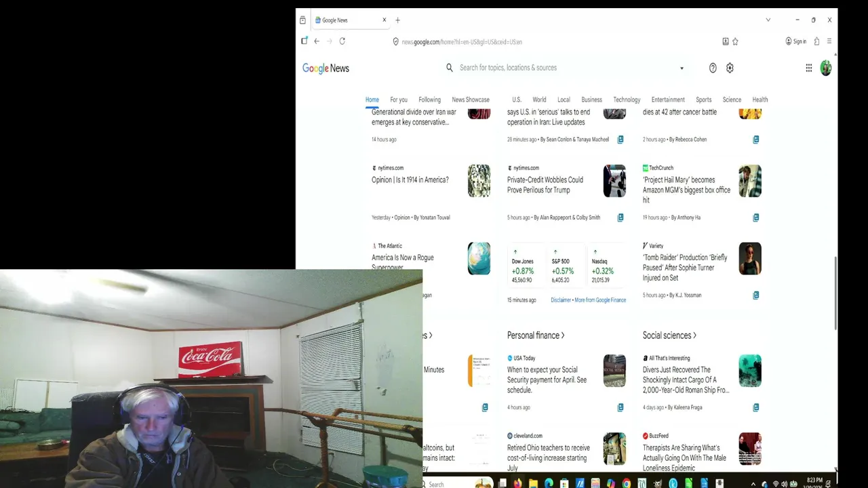
Task: Open the Science news section
Action: point(732,100)
